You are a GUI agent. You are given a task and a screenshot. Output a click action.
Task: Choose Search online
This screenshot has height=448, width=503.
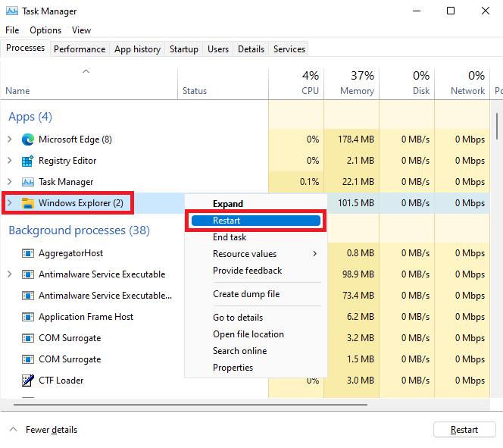pos(256,351)
